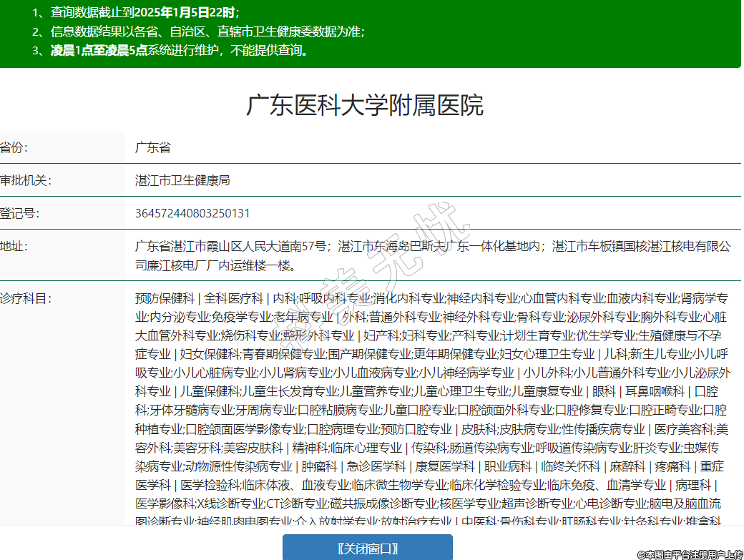Select 预防保健科 in department list
This screenshot has width=744, height=560.
pyautogui.click(x=165, y=298)
